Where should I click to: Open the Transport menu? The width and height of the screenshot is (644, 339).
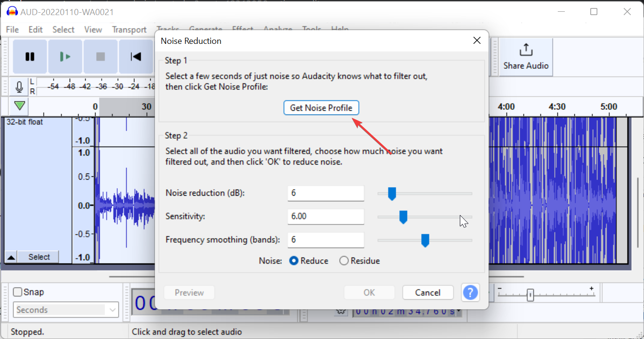129,29
